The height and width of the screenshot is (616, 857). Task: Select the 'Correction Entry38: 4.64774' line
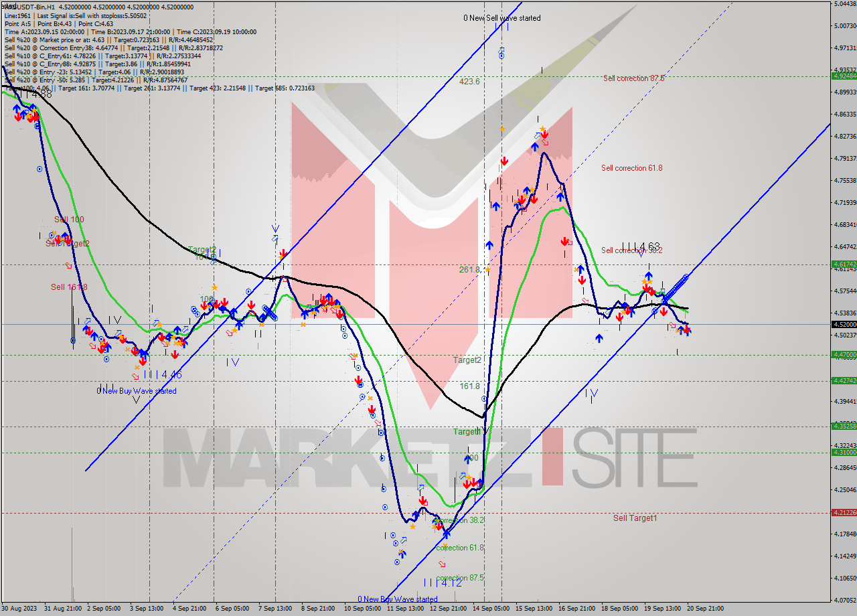113,48
